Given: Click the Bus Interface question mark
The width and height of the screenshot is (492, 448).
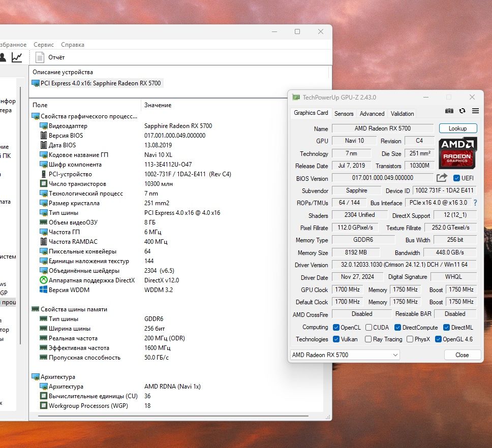Looking at the screenshot, I should pos(475,203).
